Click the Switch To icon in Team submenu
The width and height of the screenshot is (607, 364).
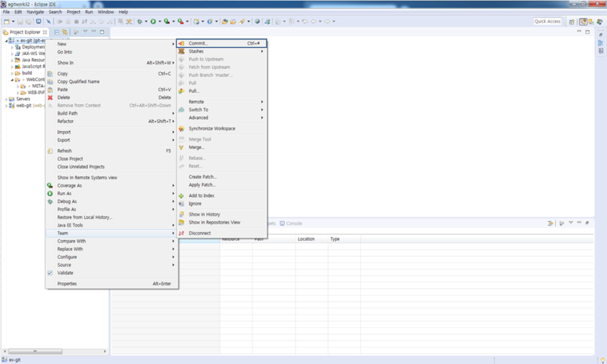(181, 110)
